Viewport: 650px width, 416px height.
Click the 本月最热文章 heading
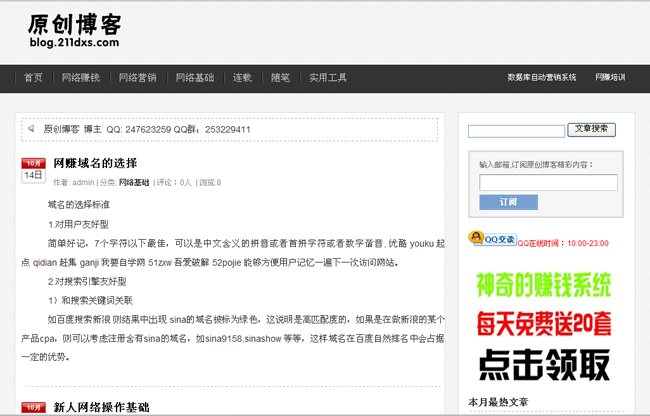coord(498,402)
